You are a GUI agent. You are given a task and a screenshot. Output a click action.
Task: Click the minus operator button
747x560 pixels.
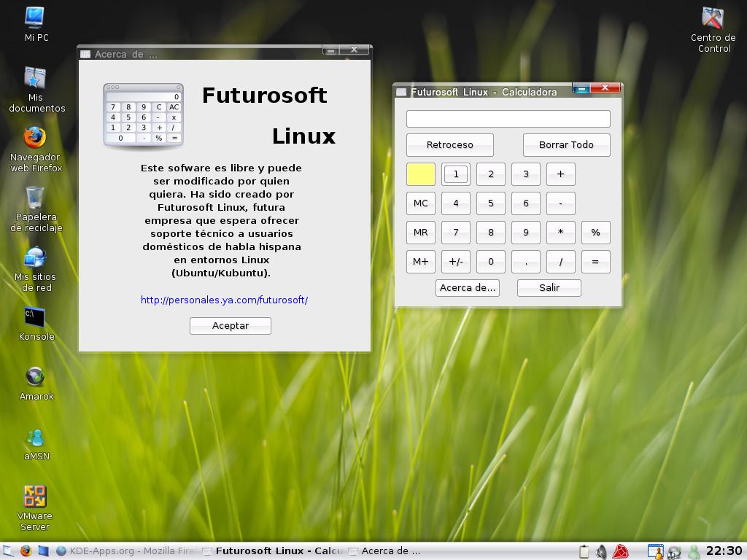[x=561, y=203]
